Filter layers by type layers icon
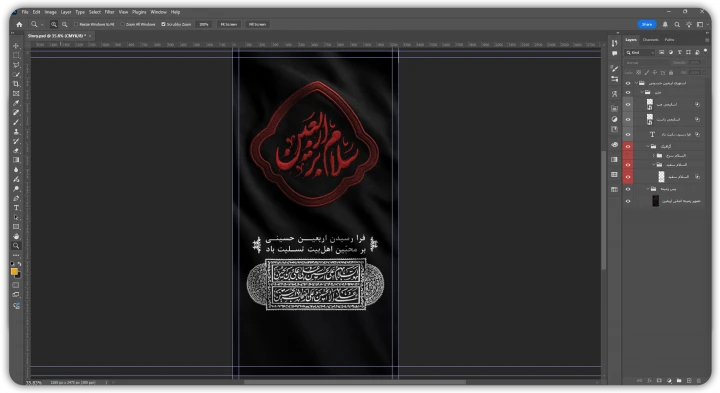This screenshot has height=393, width=720. click(680, 52)
